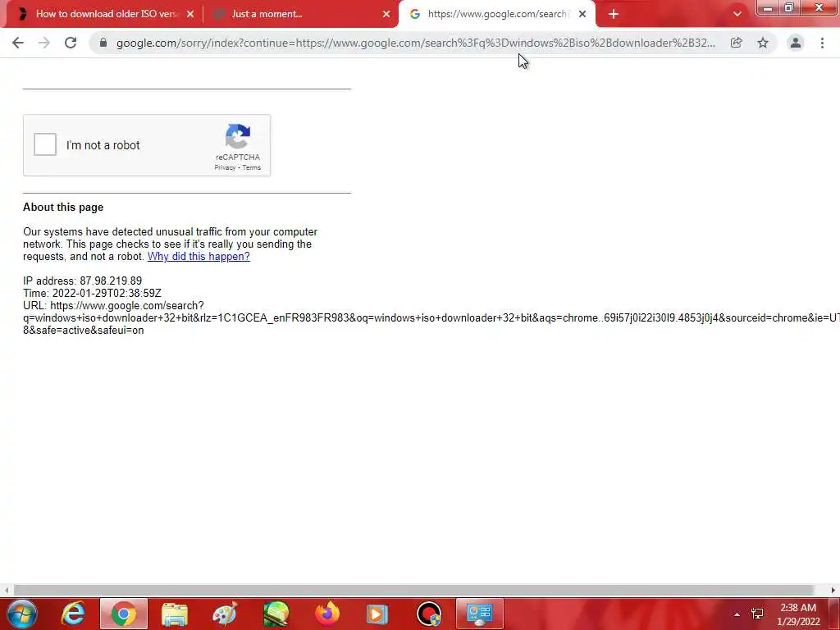The width and height of the screenshot is (840, 630).
Task: Go forward with the forward arrow
Action: (x=44, y=43)
